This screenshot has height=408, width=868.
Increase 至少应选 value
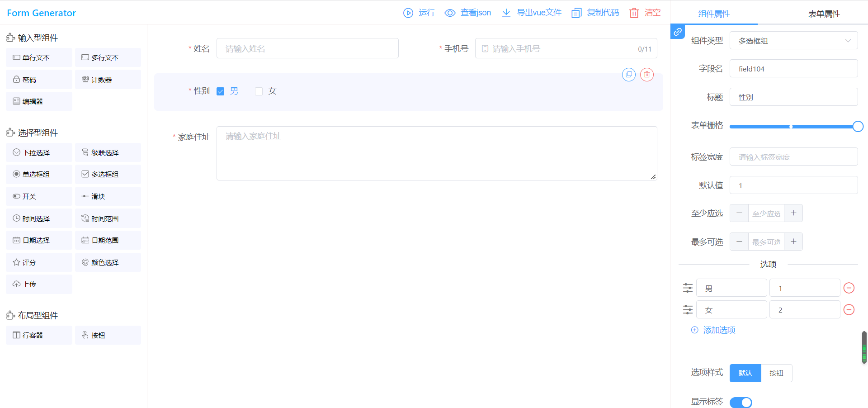[x=793, y=213]
